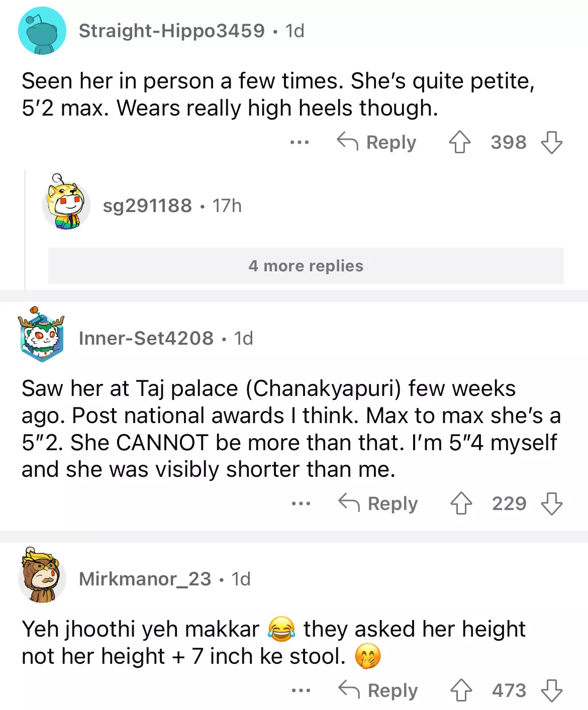
Task: Reply to Straight-Hippo3459's comment
Action: (x=377, y=142)
